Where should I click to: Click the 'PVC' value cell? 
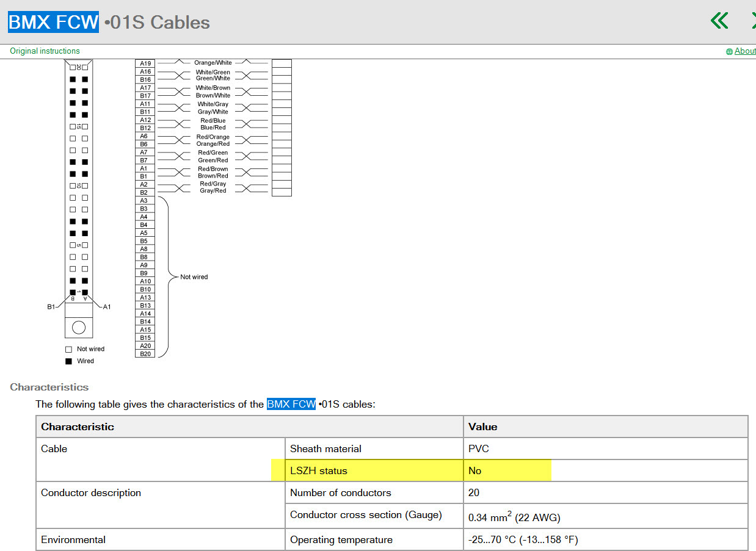(x=606, y=448)
